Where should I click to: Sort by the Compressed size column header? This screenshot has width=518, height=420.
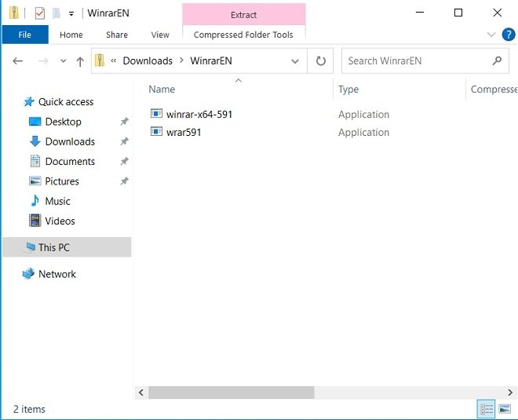click(x=492, y=89)
